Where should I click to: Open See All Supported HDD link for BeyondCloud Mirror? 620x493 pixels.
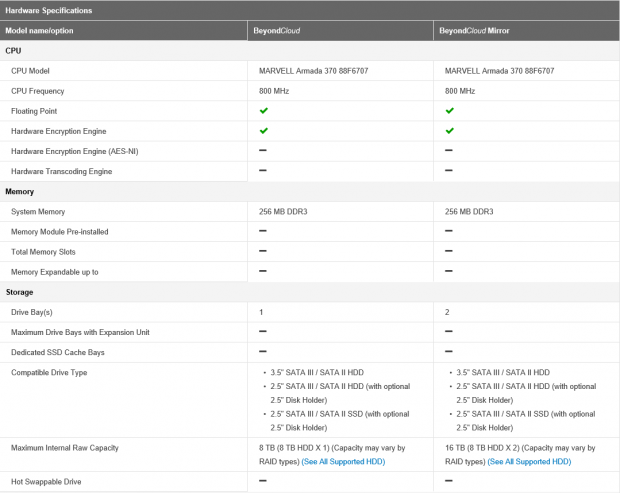[x=529, y=461]
